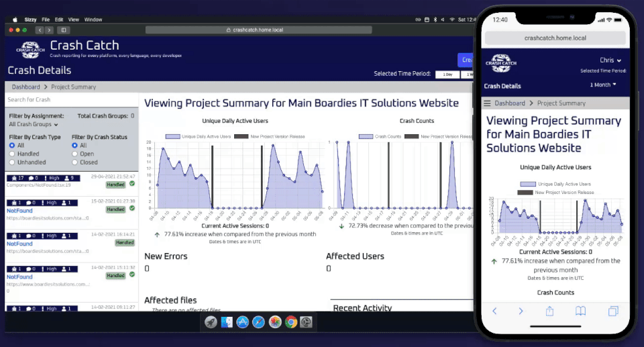The image size is (644, 347).
Task: Click green check icon on 15-02-2021 crash
Action: tap(132, 209)
